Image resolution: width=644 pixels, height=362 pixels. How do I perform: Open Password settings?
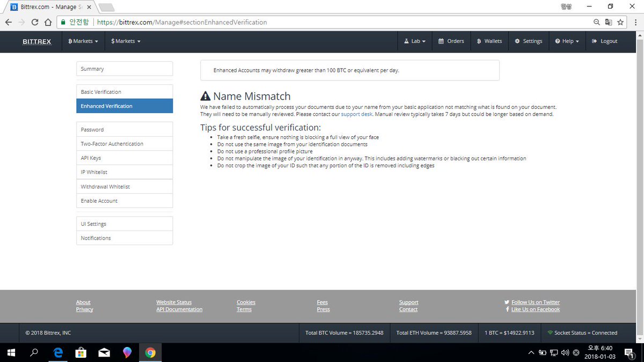click(125, 129)
